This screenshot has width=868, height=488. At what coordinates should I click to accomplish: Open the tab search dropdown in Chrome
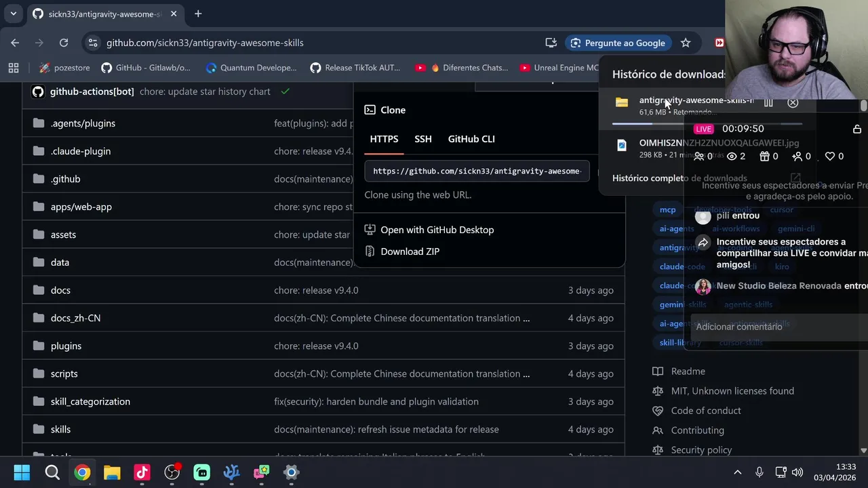[13, 14]
